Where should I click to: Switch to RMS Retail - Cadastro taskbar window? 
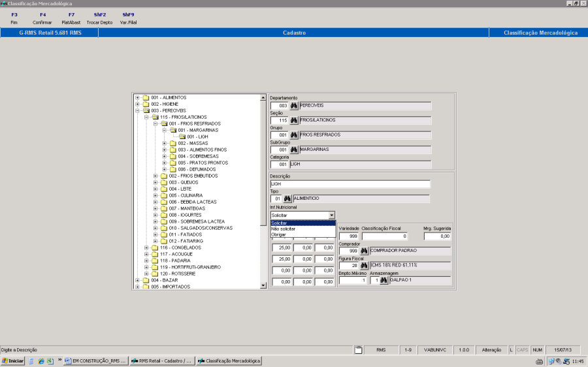coord(161,361)
